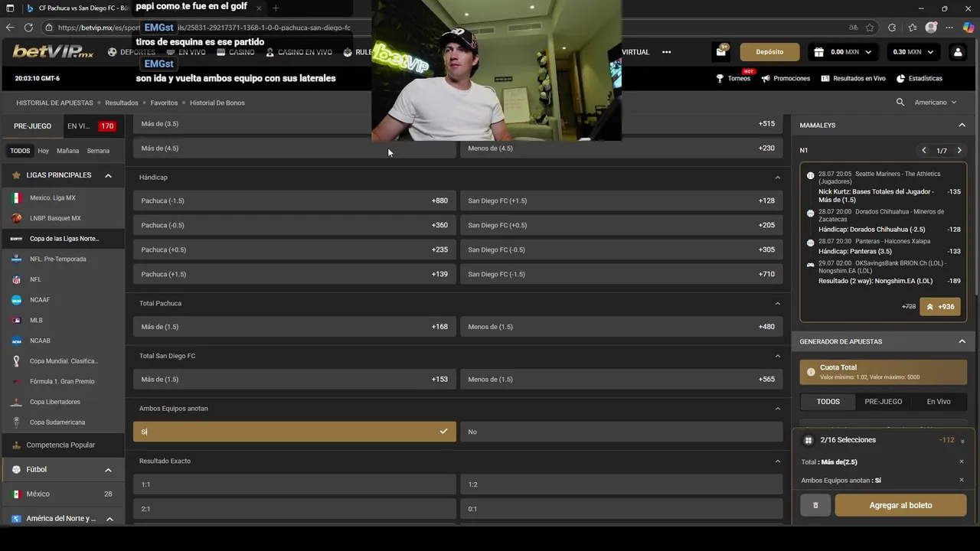Toggle Ambos Equipos anotan Sí selection

(295, 432)
